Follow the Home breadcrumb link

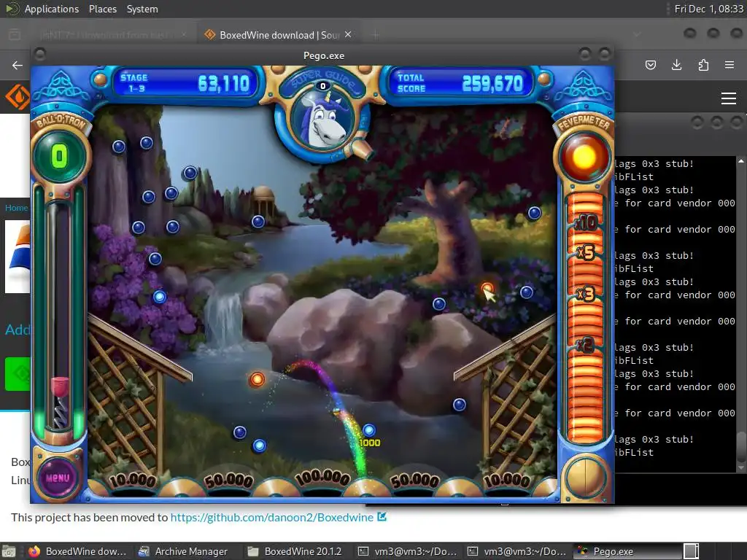pyautogui.click(x=16, y=208)
